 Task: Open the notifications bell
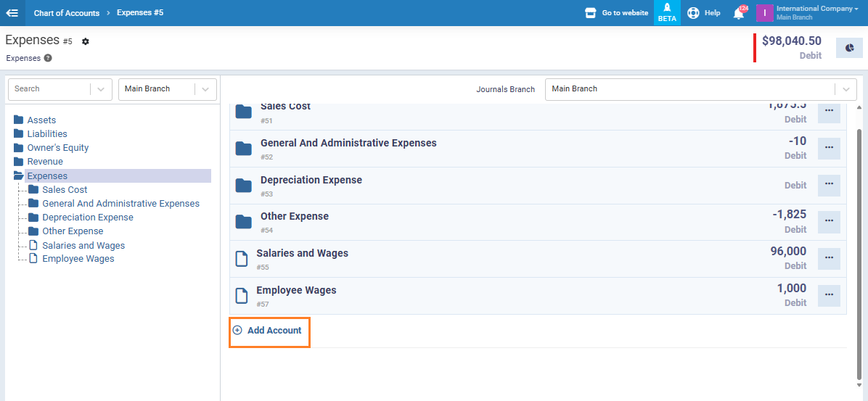coord(739,13)
